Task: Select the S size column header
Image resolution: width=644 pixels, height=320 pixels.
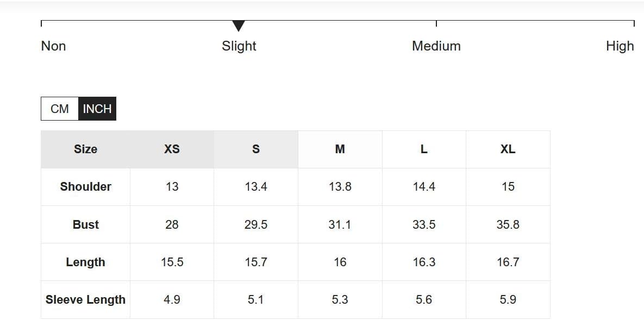Action: click(x=256, y=149)
